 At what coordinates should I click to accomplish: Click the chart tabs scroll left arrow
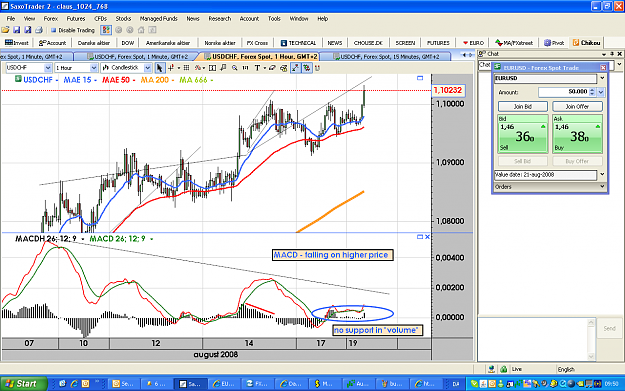(x=464, y=55)
